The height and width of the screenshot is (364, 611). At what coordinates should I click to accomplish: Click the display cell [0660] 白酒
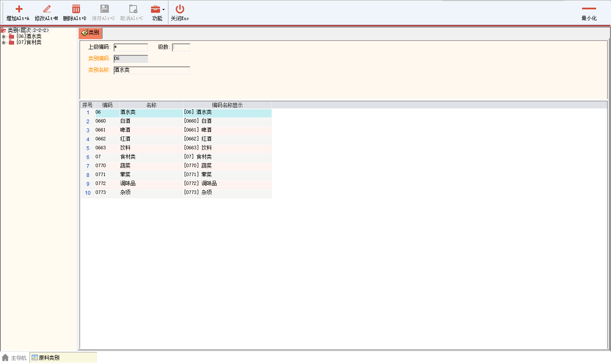pyautogui.click(x=227, y=122)
